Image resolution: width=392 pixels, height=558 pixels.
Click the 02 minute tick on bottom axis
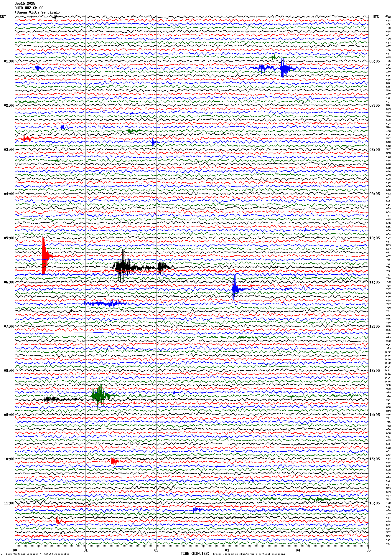coord(156,550)
